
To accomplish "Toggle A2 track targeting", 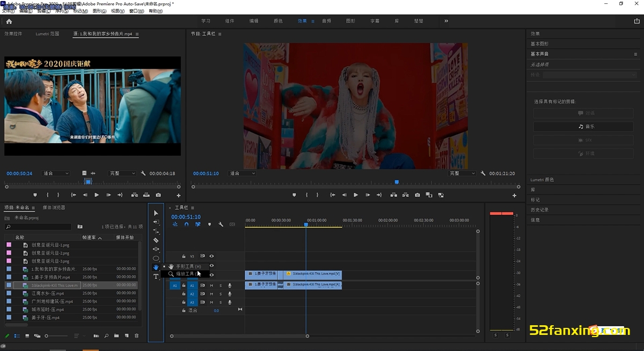I will (192, 294).
